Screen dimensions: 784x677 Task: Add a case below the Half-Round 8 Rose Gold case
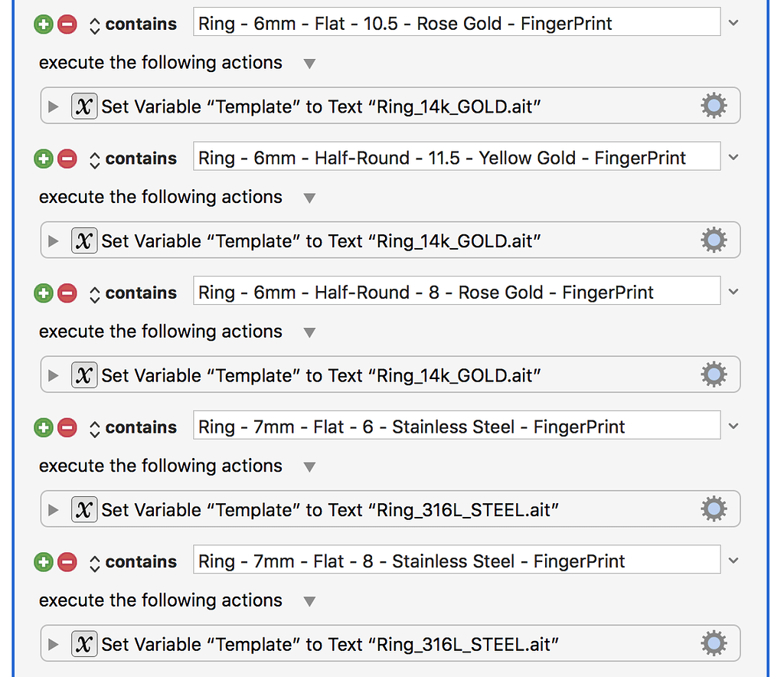(44, 293)
